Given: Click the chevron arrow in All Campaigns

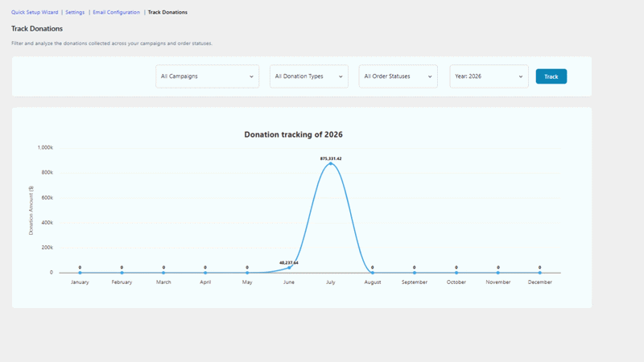Looking at the screenshot, I should [251, 76].
